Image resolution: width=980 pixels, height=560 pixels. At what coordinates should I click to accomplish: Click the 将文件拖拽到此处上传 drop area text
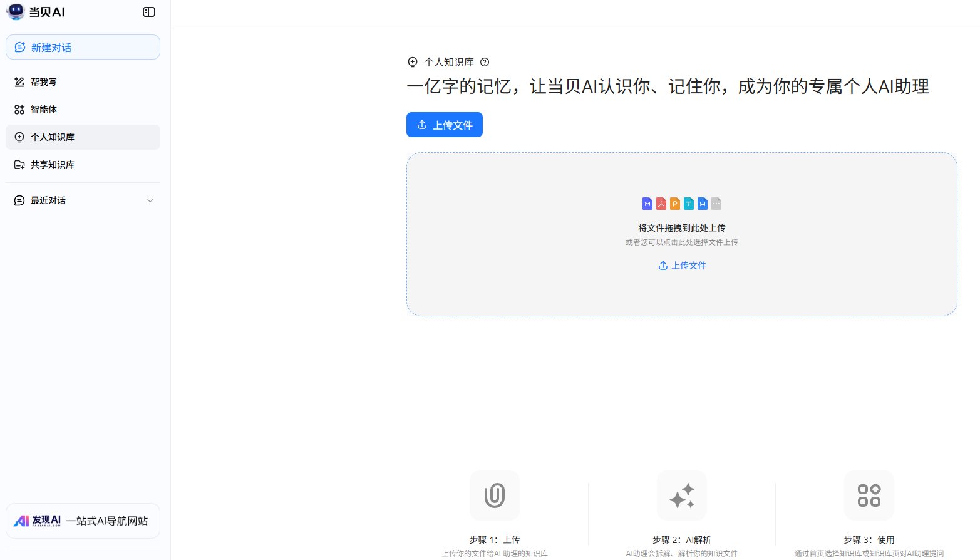point(682,228)
